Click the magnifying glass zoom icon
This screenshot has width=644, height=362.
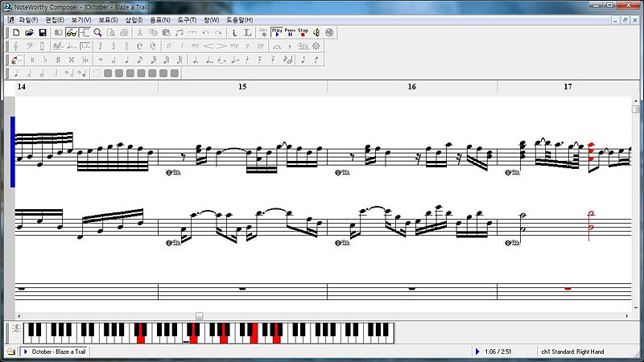(x=97, y=32)
